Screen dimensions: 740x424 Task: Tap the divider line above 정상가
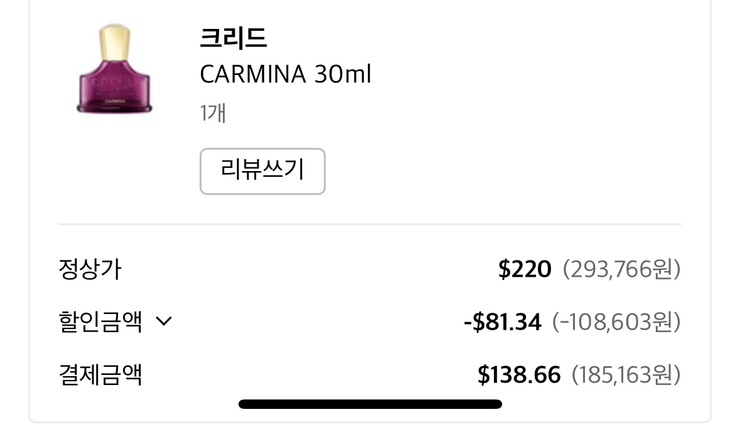point(370,224)
